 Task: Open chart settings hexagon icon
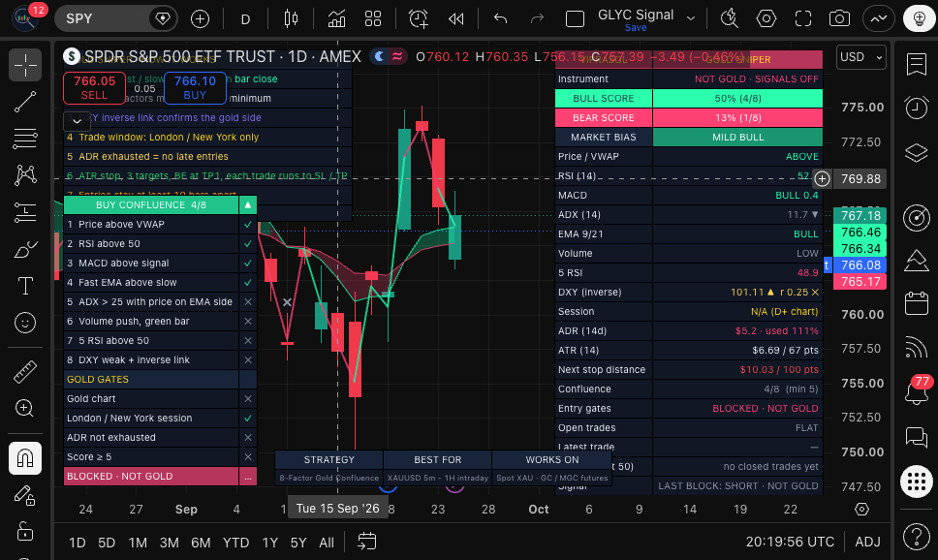tap(766, 19)
